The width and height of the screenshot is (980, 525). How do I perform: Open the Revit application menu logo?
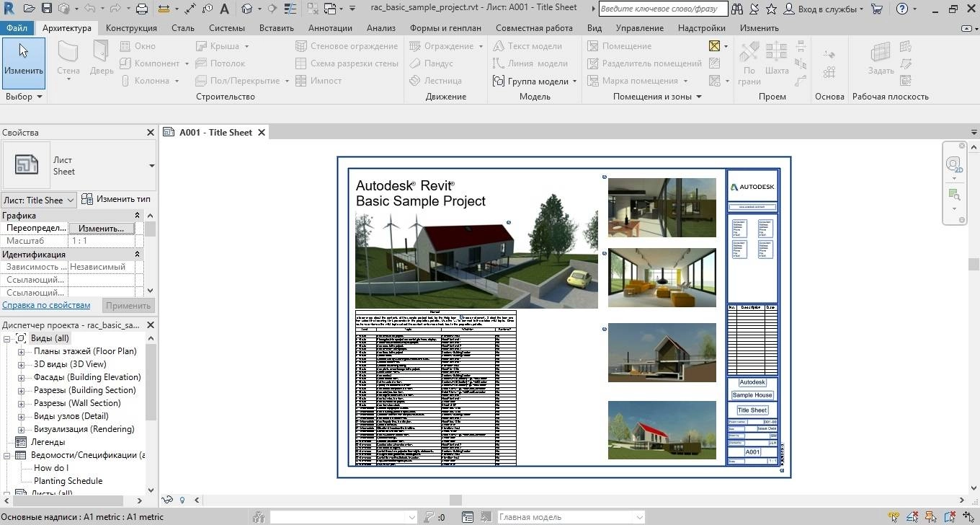8,9
